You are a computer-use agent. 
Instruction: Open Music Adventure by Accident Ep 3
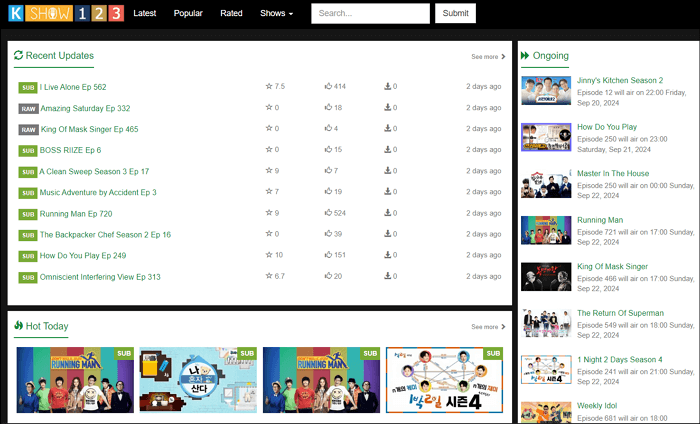(x=98, y=192)
